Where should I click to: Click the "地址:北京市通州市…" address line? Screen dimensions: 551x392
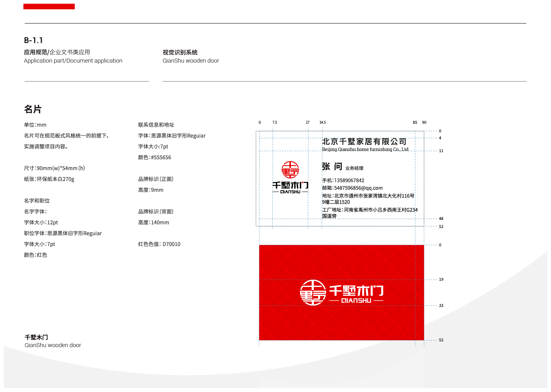point(368,199)
